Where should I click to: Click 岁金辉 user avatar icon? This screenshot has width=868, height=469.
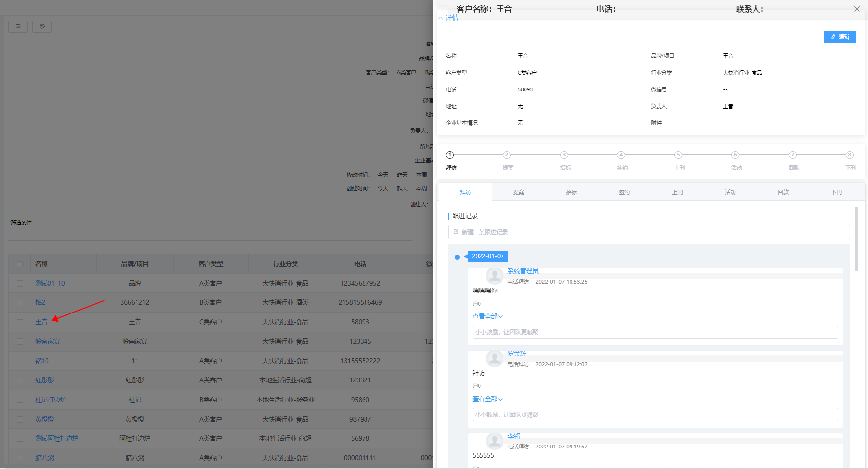point(495,358)
